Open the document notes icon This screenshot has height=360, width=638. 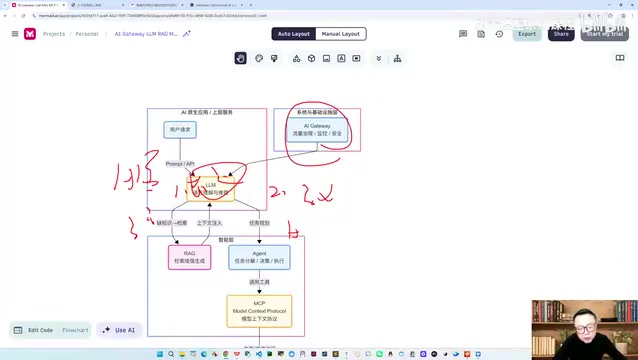click(x=481, y=34)
